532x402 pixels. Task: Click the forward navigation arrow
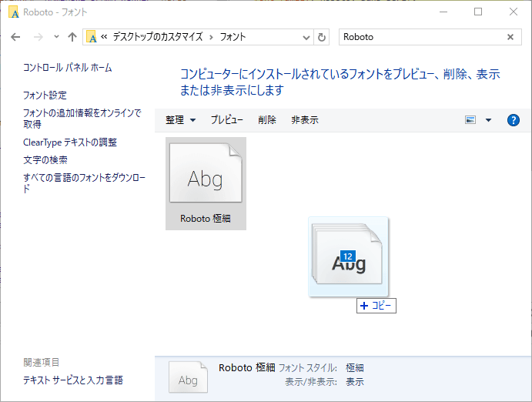[x=38, y=37]
